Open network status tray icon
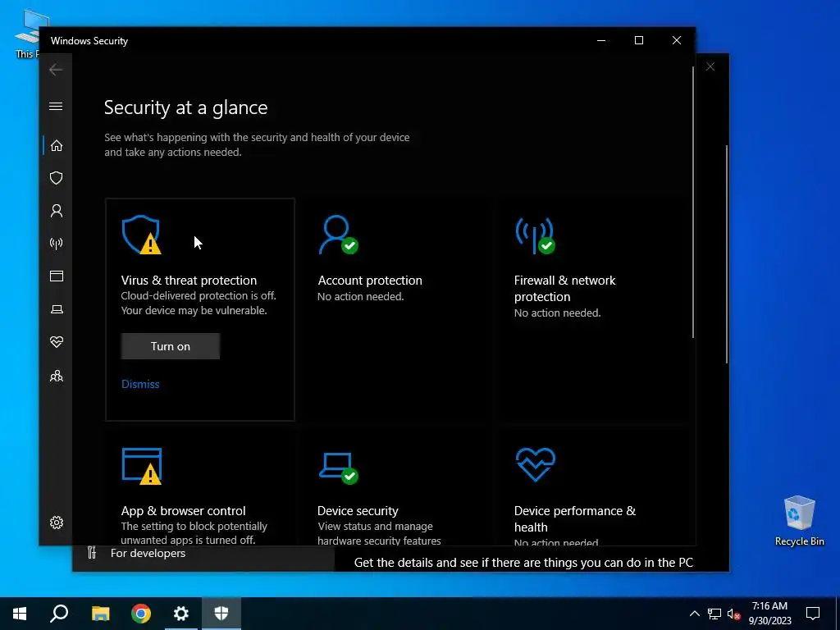 click(714, 614)
